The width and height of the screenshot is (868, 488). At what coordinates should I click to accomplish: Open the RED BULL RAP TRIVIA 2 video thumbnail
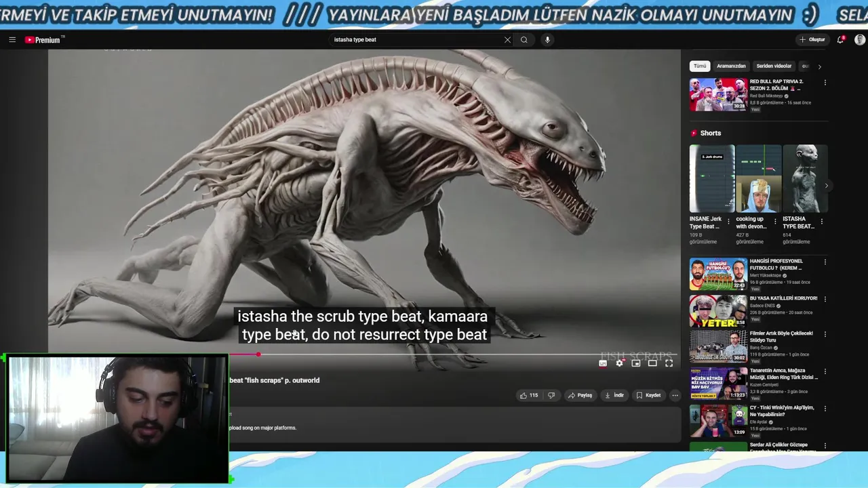pyautogui.click(x=718, y=94)
